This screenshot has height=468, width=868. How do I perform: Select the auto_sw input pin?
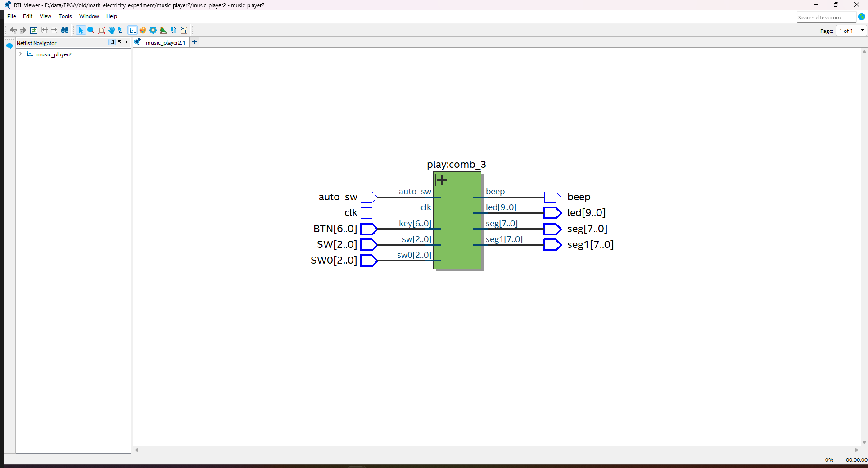tap(369, 197)
